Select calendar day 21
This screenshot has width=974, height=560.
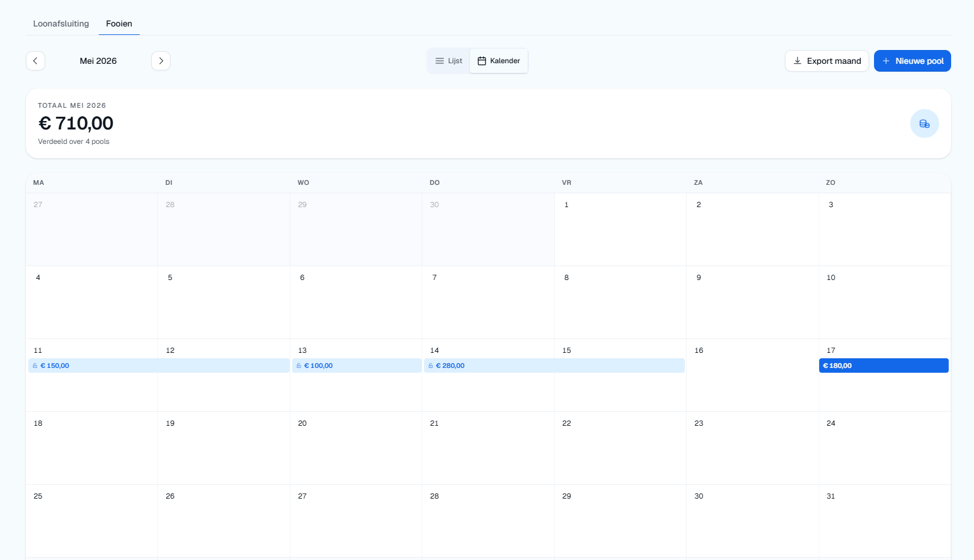489,448
